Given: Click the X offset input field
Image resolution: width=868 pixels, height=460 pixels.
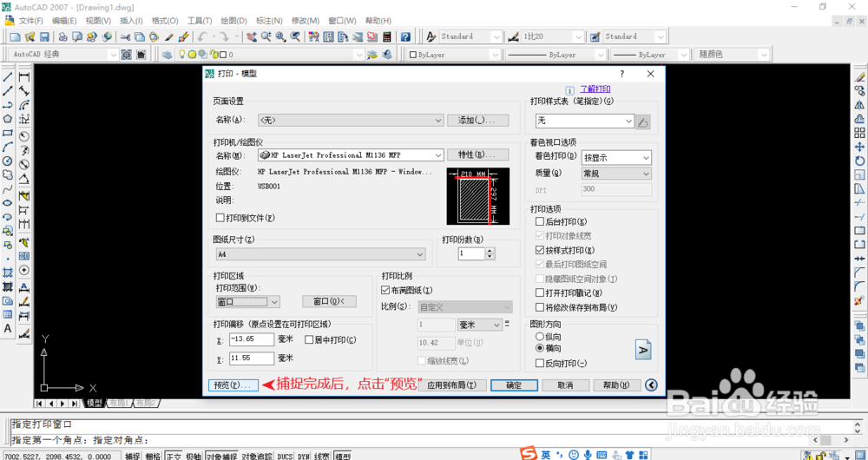Looking at the screenshot, I should (x=252, y=339).
